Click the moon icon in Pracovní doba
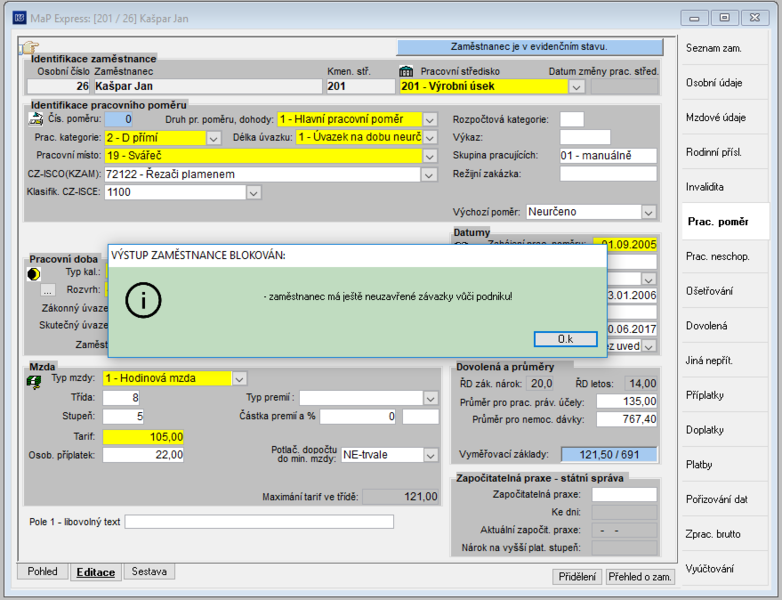The height and width of the screenshot is (600, 782). (x=33, y=274)
